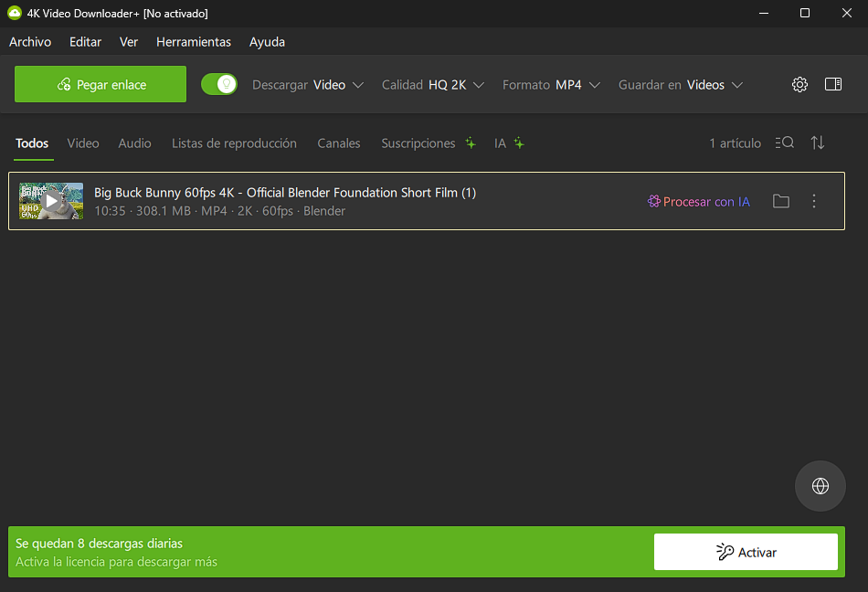Open the Descargar Video dropdown
Viewport: 868px width, 592px height.
(308, 85)
